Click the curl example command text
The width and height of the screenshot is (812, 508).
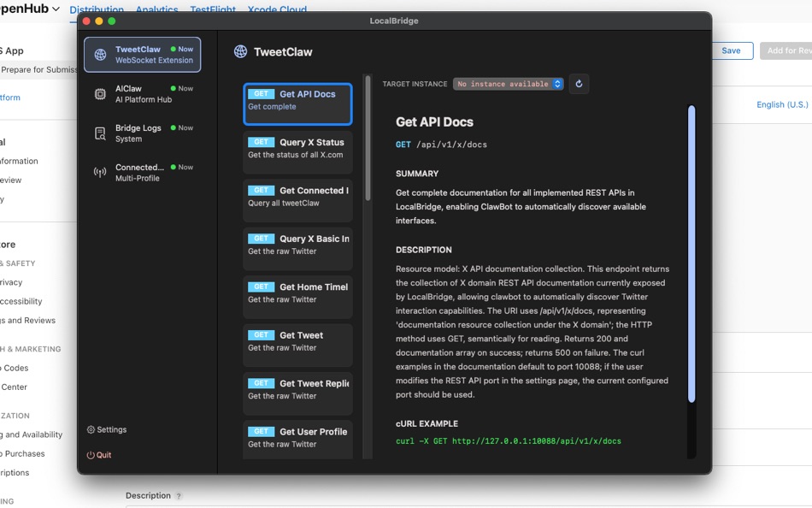pos(509,441)
